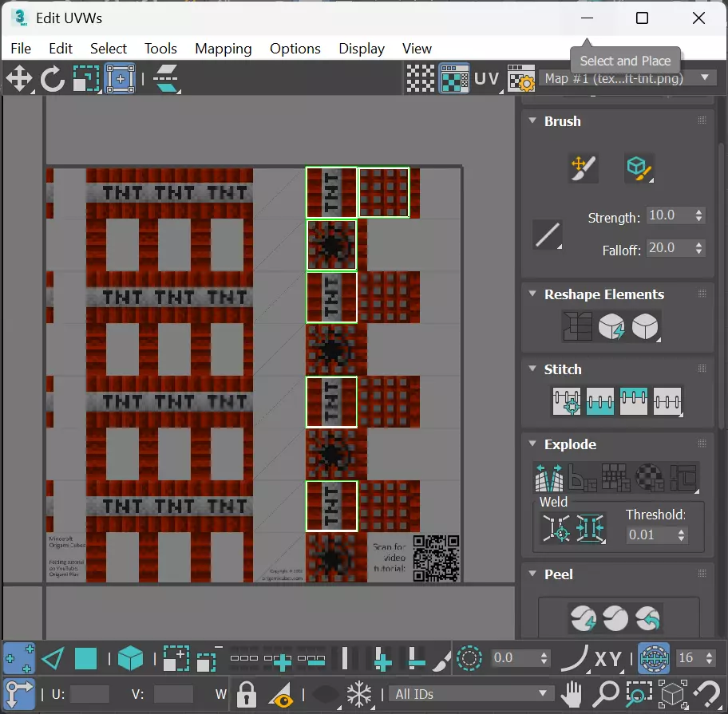The width and height of the screenshot is (728, 714).
Task: Click the UV coordinate display button
Action: (x=487, y=78)
